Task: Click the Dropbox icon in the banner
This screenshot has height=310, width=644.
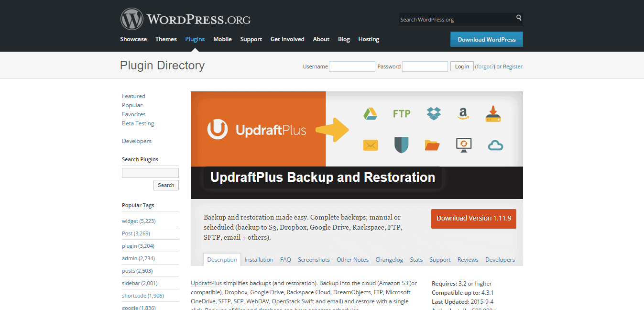Action: (433, 114)
